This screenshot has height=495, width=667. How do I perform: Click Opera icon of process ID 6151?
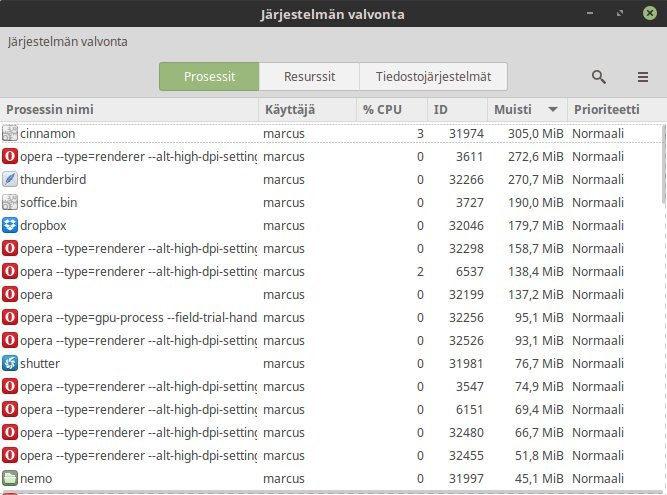pyautogui.click(x=10, y=409)
